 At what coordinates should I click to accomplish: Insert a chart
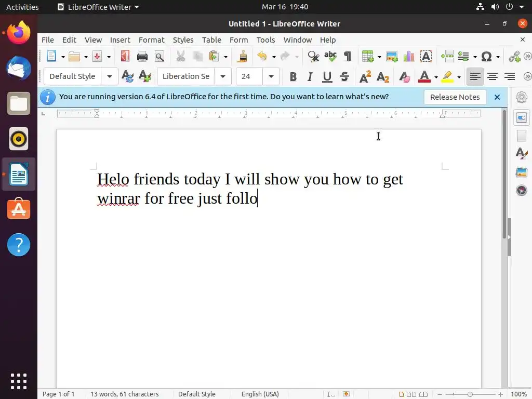408,56
